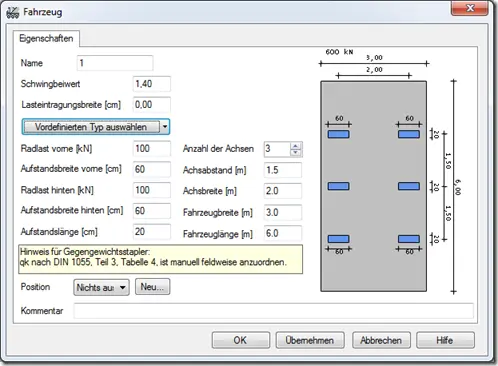Decrease the number of axles with down arrow
498x366 pixels.
point(296,152)
